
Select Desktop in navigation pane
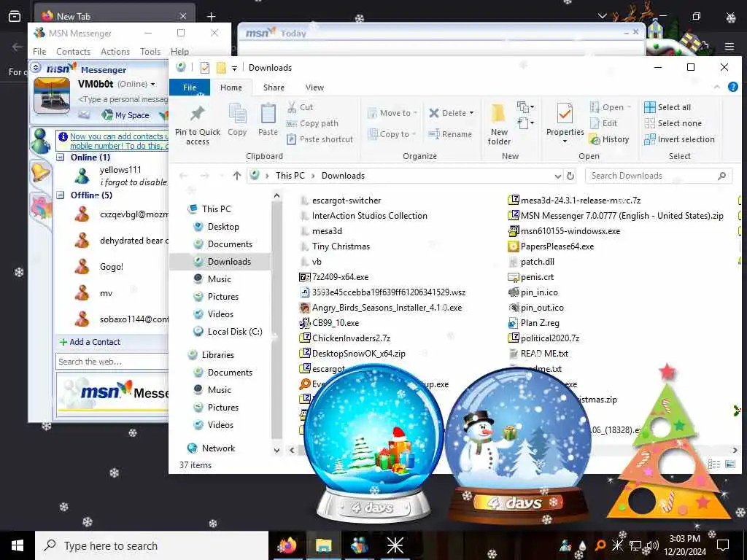point(223,227)
